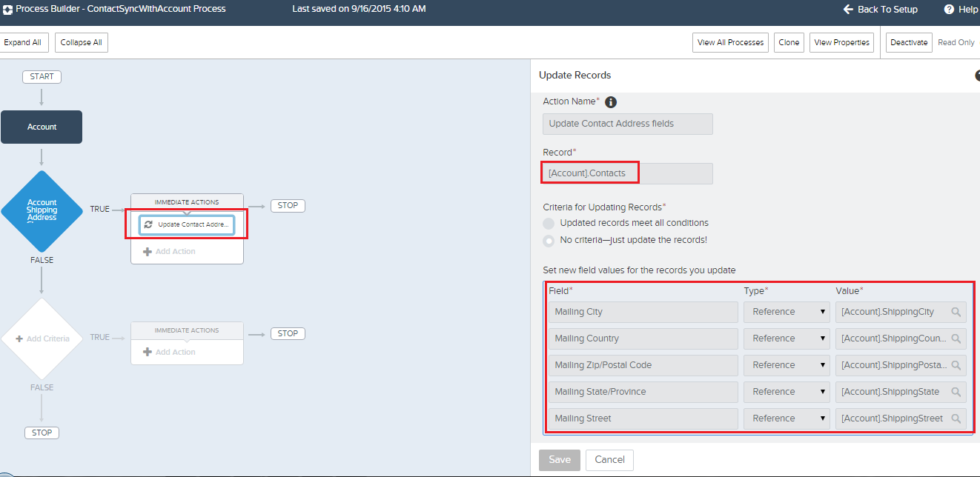Click the Account Shipping Address criteria diamond

coord(42,211)
